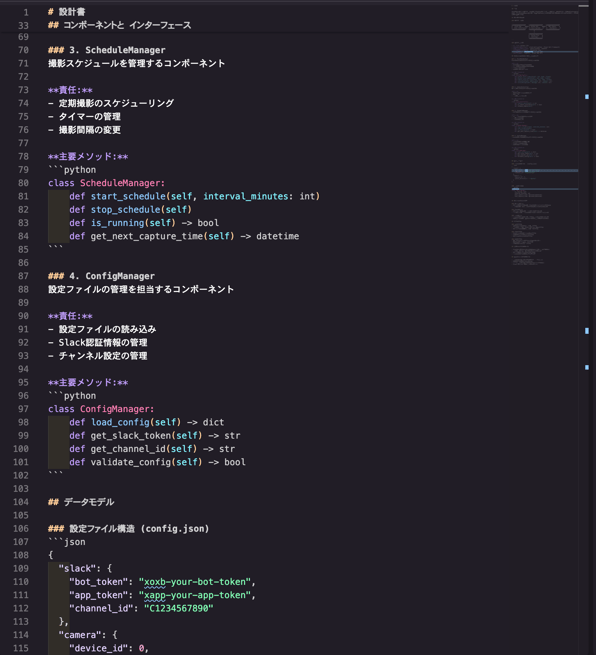Click the '"slack": {' key
The width and height of the screenshot is (596, 655).
coord(85,569)
